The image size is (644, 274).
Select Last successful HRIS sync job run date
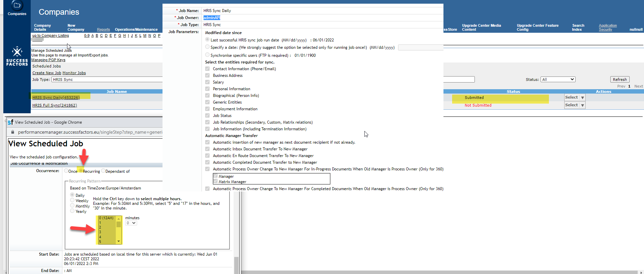click(x=207, y=39)
